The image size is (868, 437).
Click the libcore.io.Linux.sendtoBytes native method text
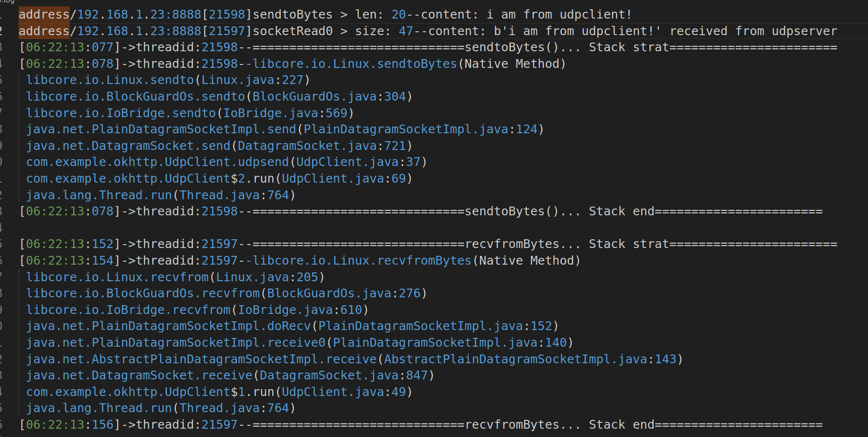409,64
